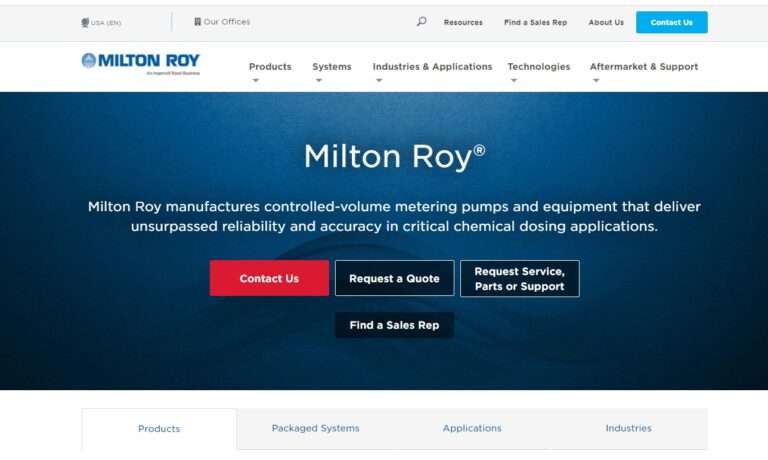Click the globe icon beside USA (EN)
This screenshot has height=460, width=768.
[85, 22]
